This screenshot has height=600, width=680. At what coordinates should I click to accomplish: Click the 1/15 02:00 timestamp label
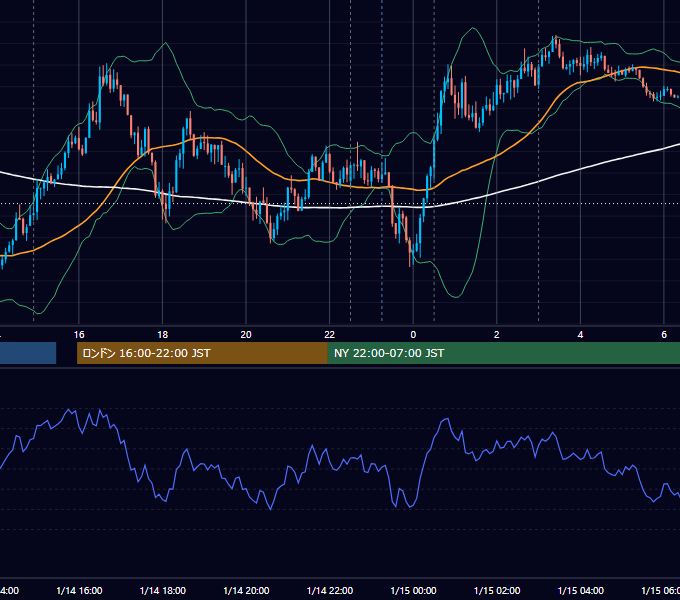point(497,590)
